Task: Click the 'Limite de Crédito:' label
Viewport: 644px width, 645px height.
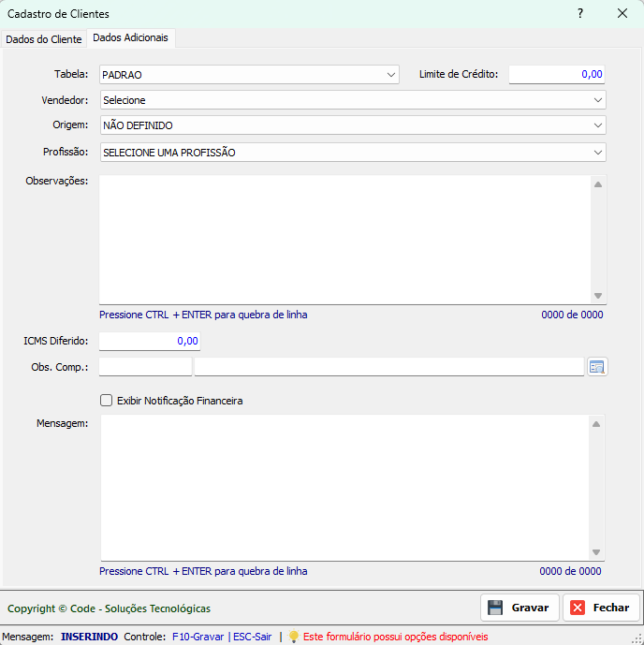Action: click(x=459, y=74)
